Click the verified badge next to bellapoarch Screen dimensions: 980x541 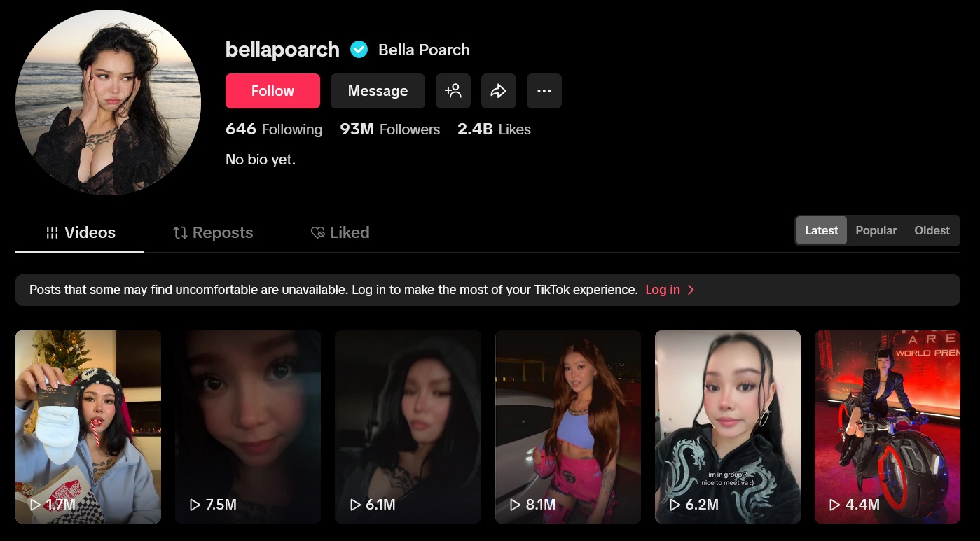tap(359, 49)
